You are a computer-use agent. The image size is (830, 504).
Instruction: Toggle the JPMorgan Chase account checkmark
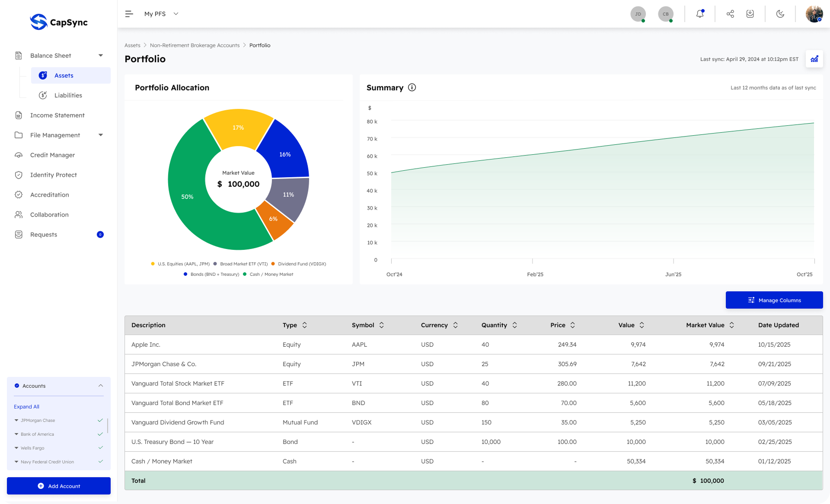(x=100, y=420)
